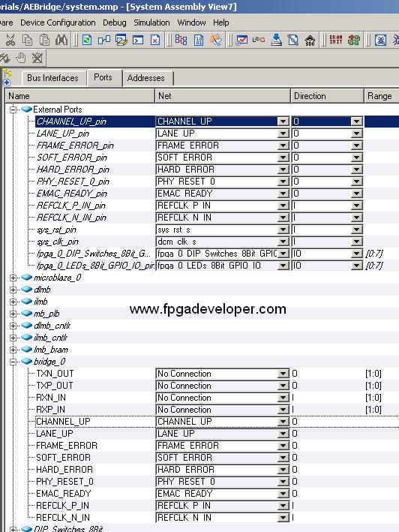Switch to the Bus Interfaces tab
The image size is (399, 532).
coord(52,78)
